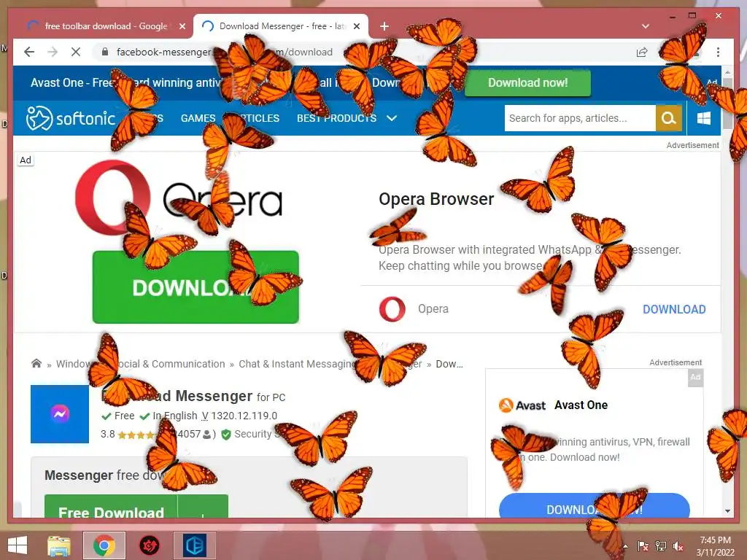Click the Security status shield icon
747x560 pixels.
(226, 435)
